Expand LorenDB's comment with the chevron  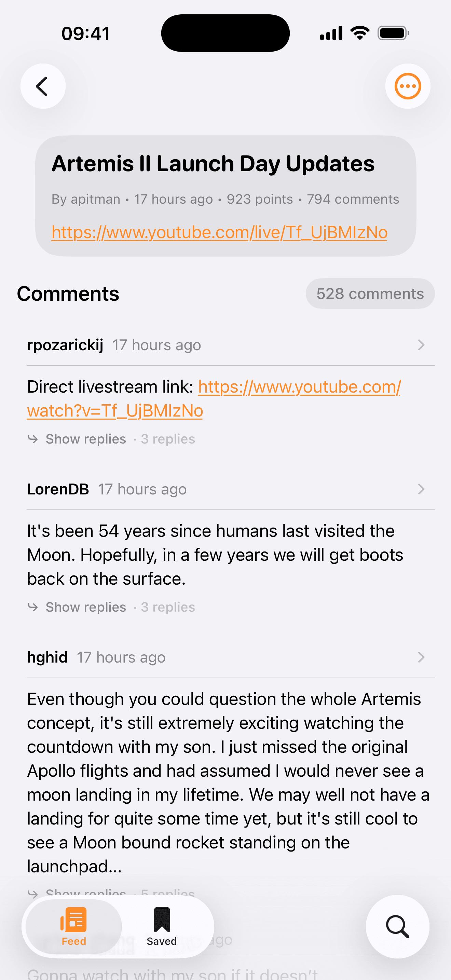(x=421, y=489)
